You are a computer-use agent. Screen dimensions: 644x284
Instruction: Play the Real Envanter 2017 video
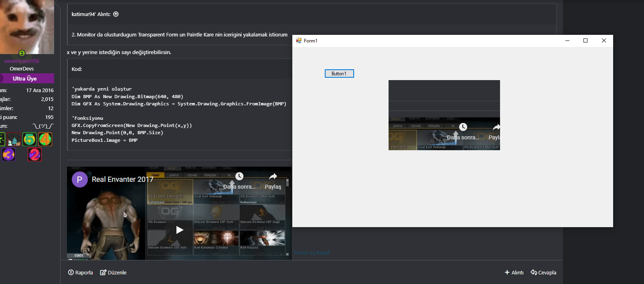pos(180,230)
